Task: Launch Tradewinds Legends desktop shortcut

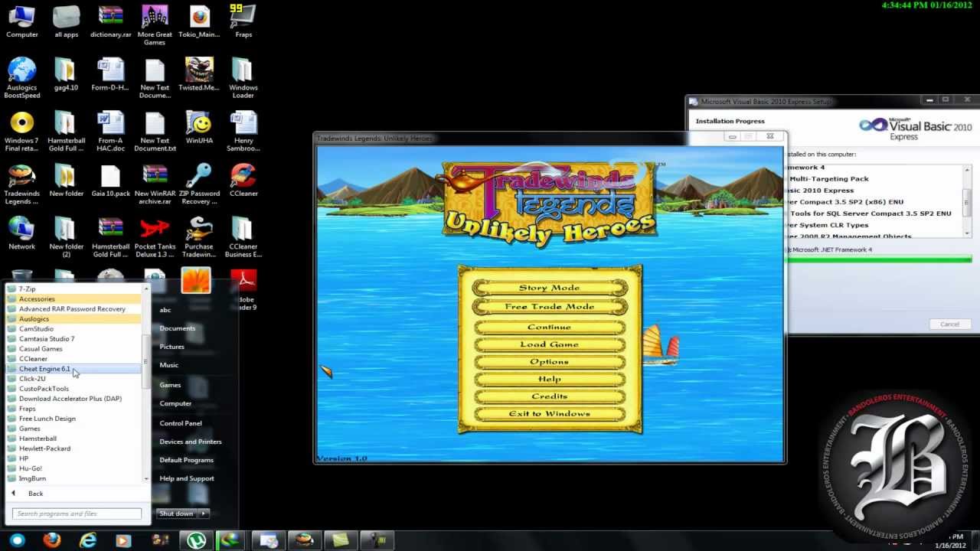Action: 21,184
